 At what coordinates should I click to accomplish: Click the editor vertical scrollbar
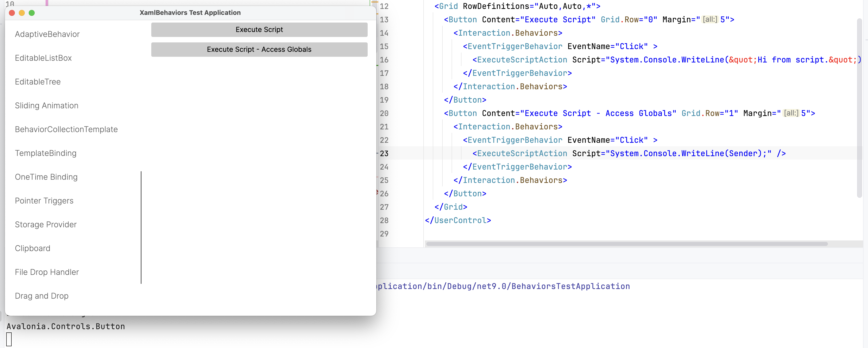pyautogui.click(x=859, y=108)
